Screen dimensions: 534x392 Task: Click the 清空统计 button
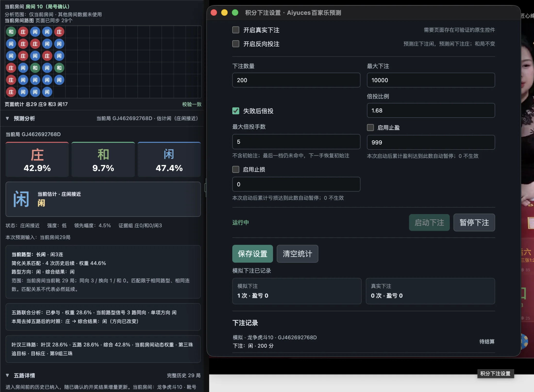point(297,254)
